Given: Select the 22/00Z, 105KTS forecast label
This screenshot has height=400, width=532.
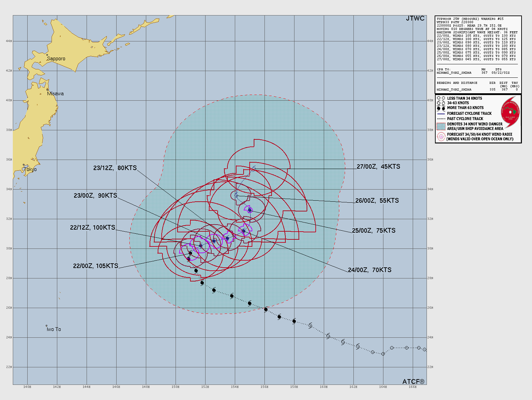Looking at the screenshot, I should point(96,266).
